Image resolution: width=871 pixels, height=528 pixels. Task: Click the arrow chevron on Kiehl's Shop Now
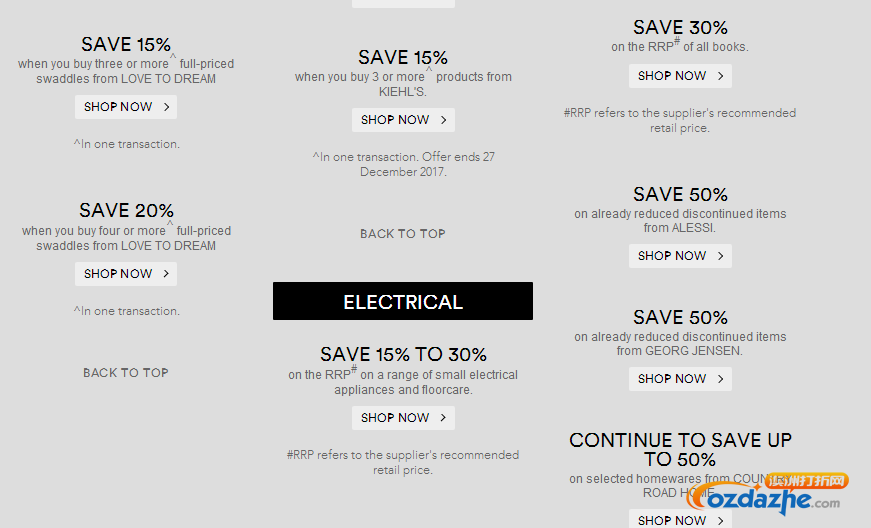(443, 120)
